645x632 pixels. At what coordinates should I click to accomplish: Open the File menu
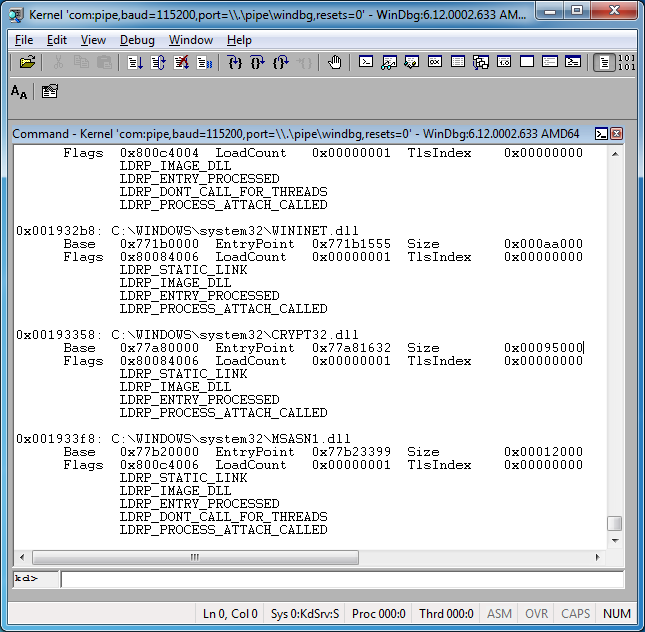coord(24,40)
